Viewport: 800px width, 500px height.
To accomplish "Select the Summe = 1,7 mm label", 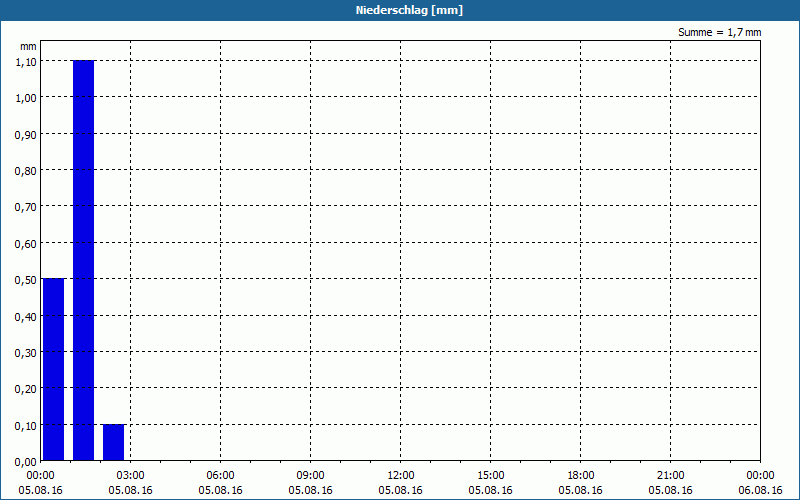I will [719, 32].
